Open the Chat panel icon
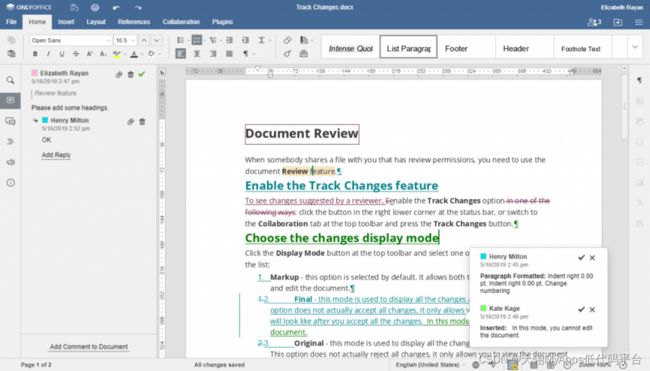 click(x=10, y=121)
